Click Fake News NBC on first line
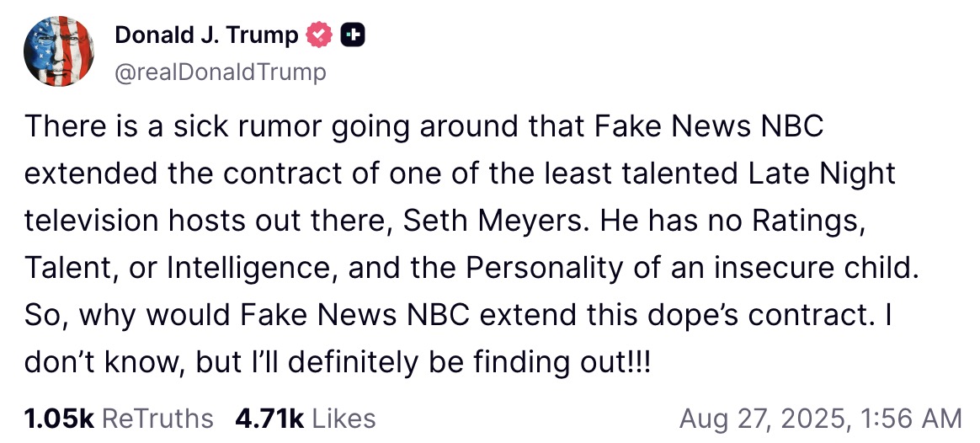 coord(708,127)
